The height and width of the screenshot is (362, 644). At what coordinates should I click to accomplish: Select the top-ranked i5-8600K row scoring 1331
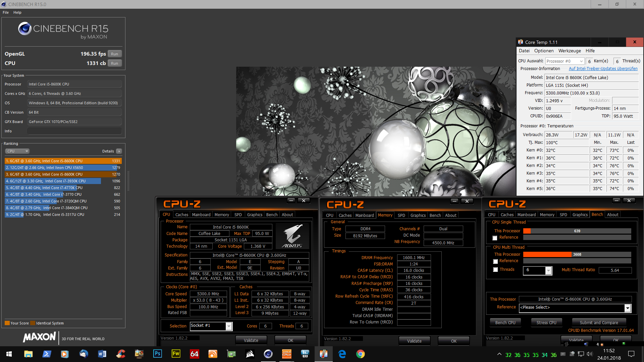63,161
